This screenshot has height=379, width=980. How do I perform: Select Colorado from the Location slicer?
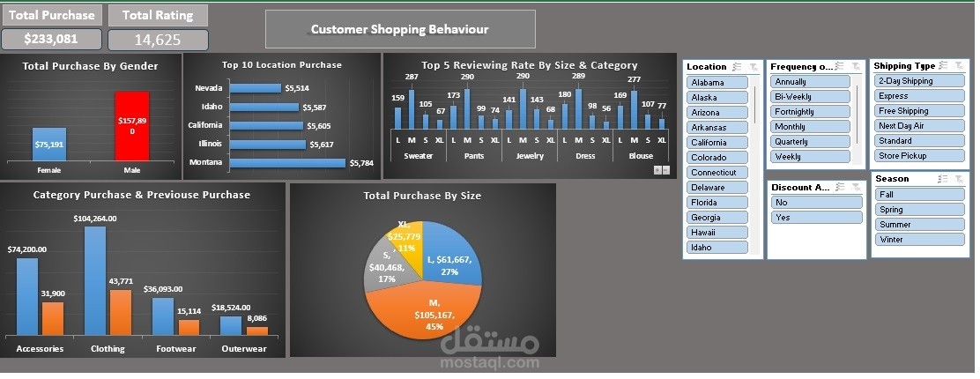(x=716, y=158)
